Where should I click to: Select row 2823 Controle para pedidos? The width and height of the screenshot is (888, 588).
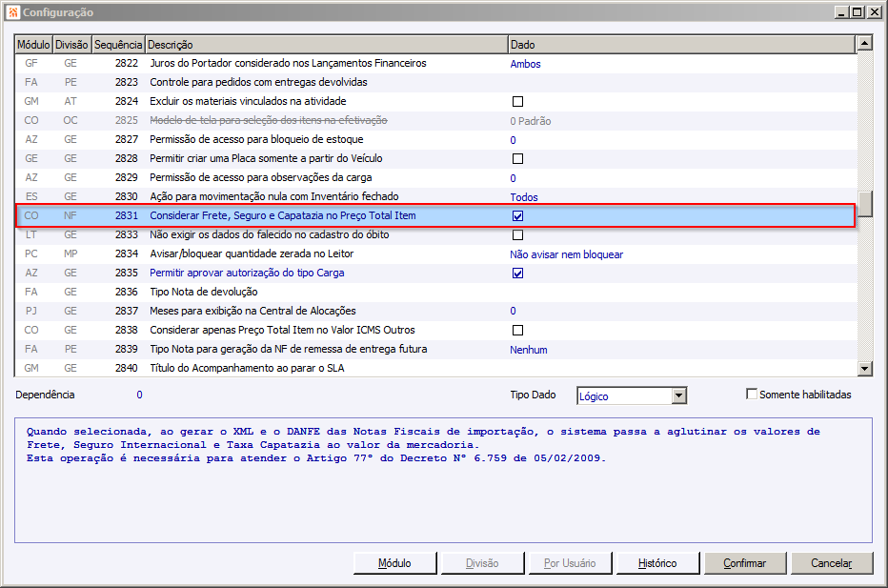coord(434,82)
